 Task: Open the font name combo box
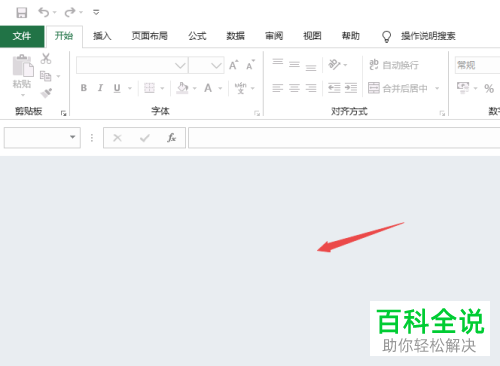[132, 65]
